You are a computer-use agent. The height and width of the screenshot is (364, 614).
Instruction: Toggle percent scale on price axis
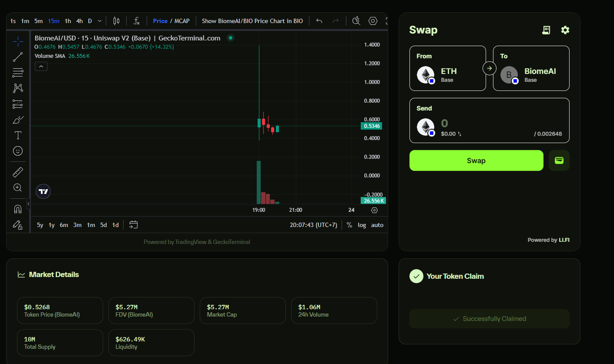(349, 225)
